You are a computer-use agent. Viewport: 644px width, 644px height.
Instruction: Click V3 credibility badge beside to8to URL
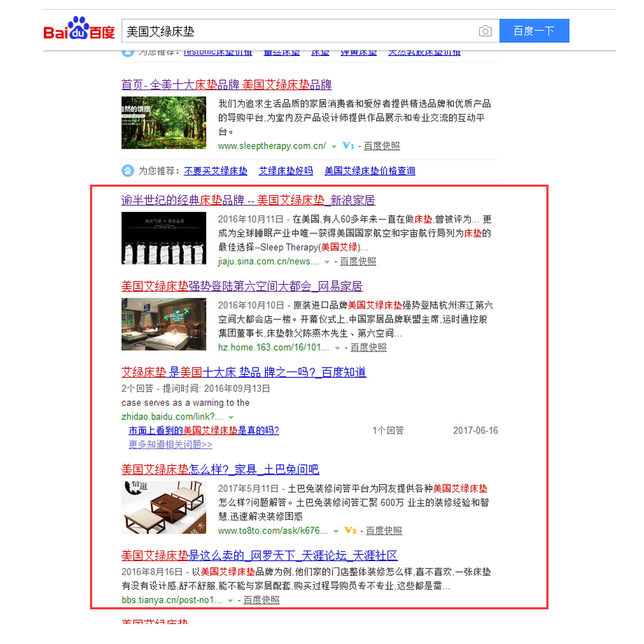(350, 531)
